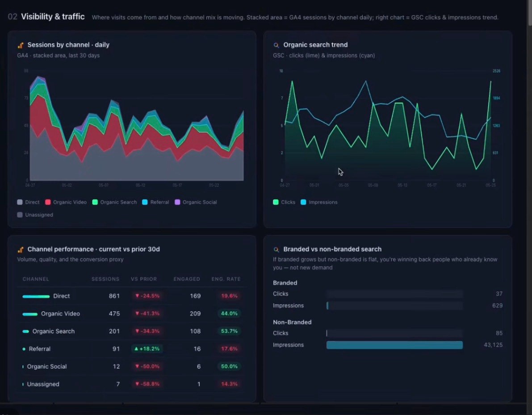This screenshot has height=415, width=532.
Task: Toggle the Clicks series in search trend legend
Action: tap(284, 202)
